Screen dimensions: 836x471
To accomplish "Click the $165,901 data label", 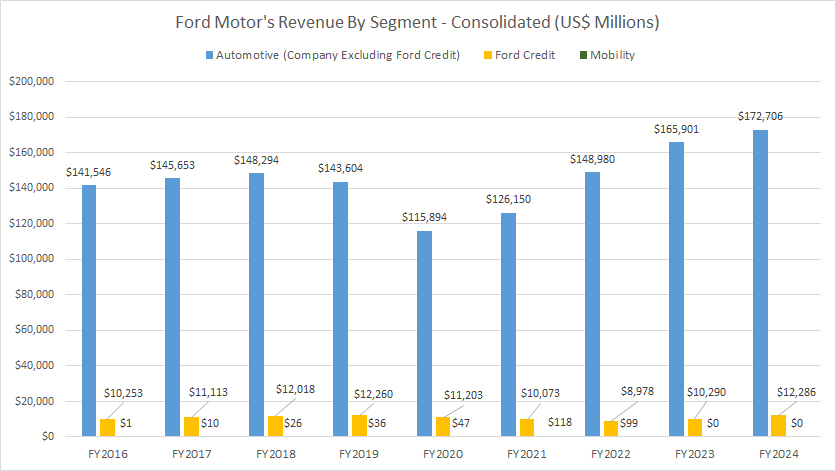I will 676,130.
